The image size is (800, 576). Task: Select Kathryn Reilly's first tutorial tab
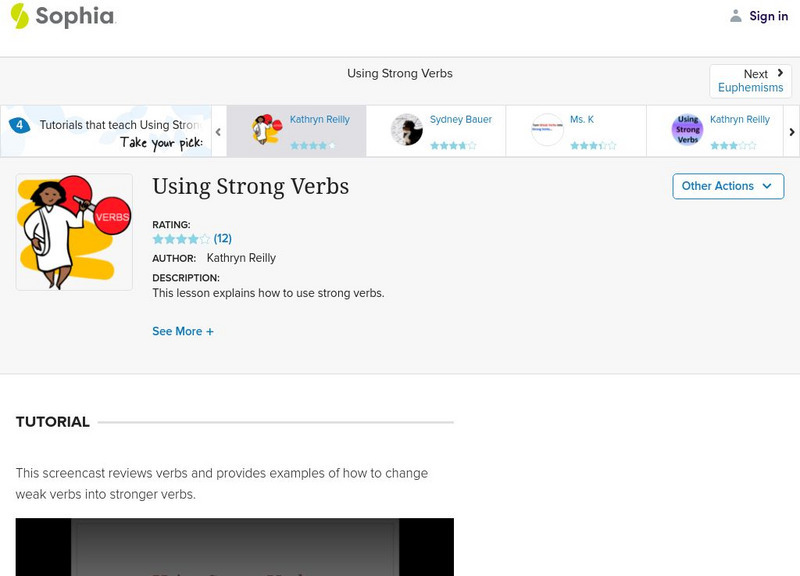coord(297,130)
